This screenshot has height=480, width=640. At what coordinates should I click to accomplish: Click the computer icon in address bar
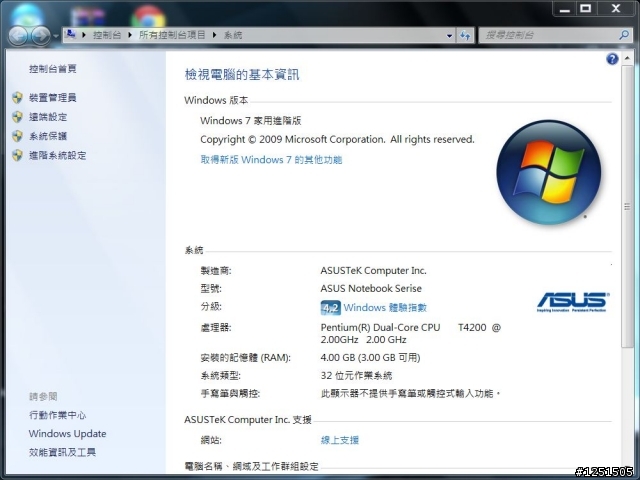71,34
